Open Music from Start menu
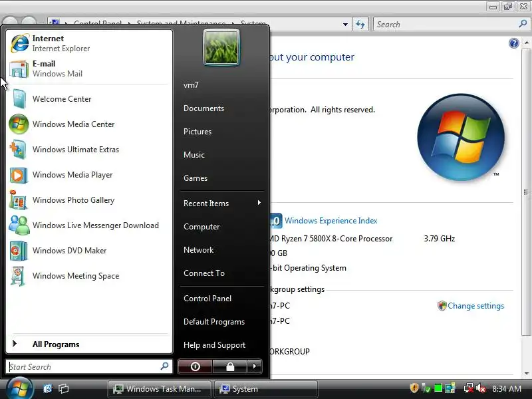Image resolution: width=532 pixels, height=399 pixels. pos(194,155)
